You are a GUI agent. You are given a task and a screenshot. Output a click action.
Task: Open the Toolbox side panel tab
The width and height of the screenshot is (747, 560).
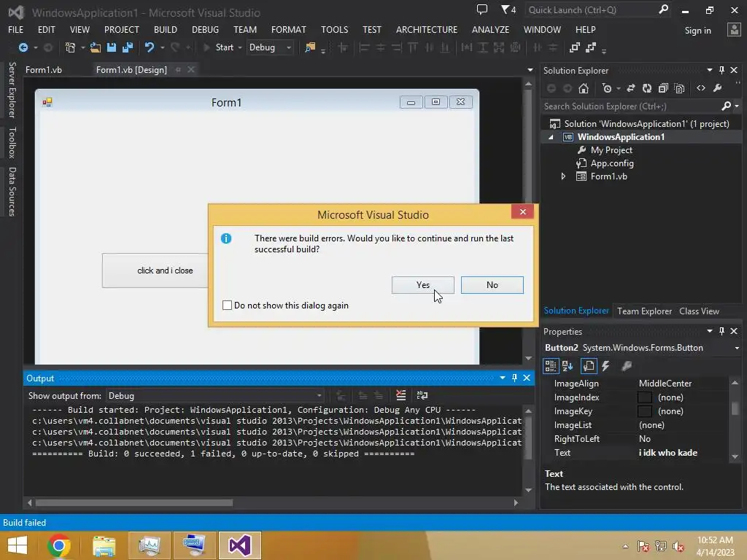click(x=12, y=143)
